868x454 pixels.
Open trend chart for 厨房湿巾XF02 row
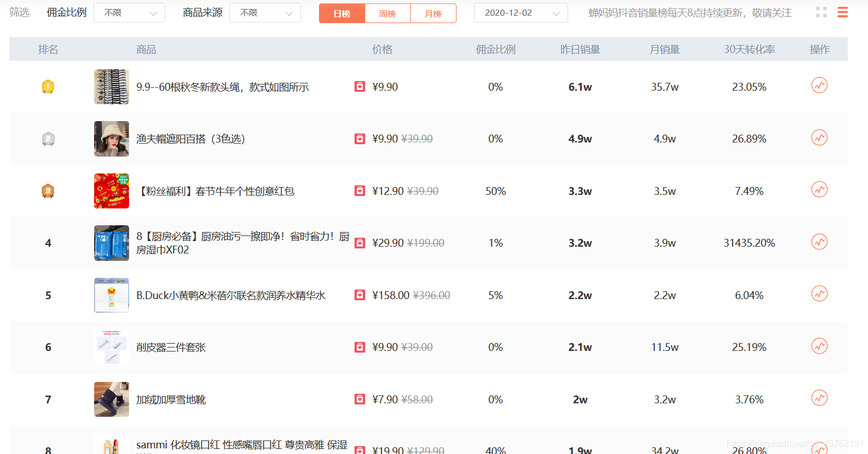tap(819, 242)
